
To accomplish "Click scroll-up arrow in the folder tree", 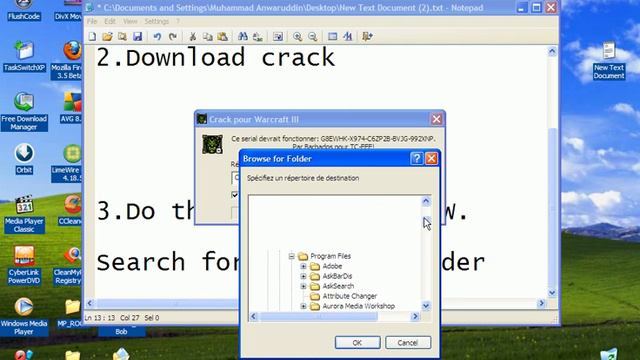I will pyautogui.click(x=426, y=201).
